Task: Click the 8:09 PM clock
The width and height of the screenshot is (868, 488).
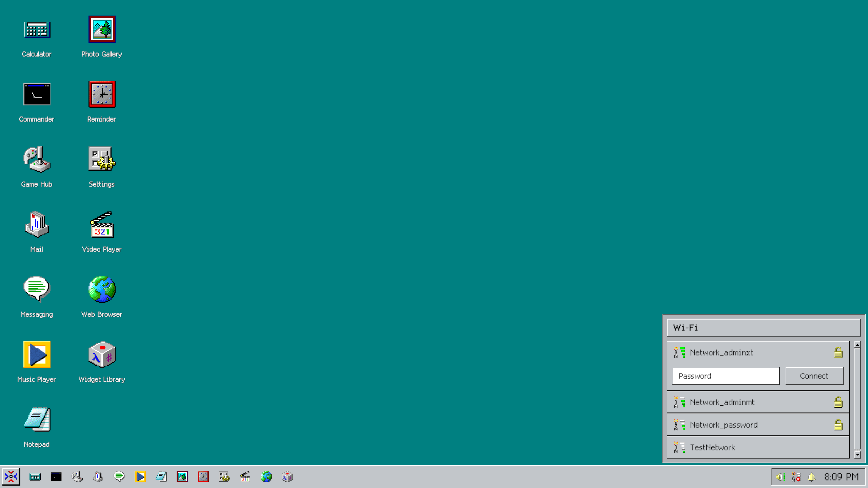Action: [841, 477]
